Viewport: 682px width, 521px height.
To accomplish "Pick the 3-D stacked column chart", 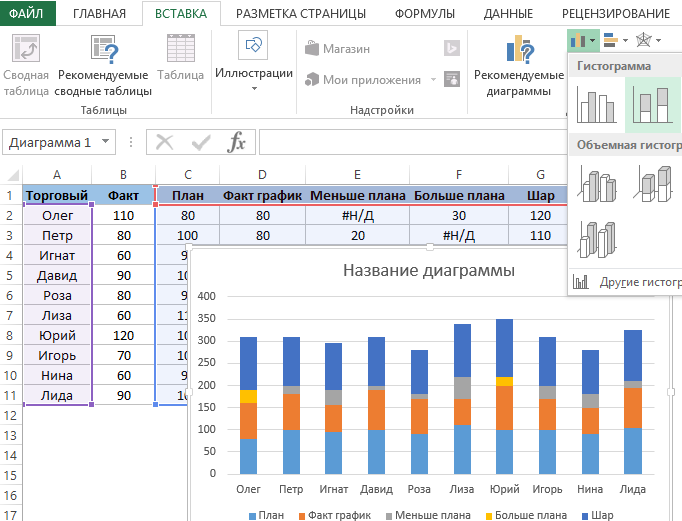I will pyautogui.click(x=651, y=185).
